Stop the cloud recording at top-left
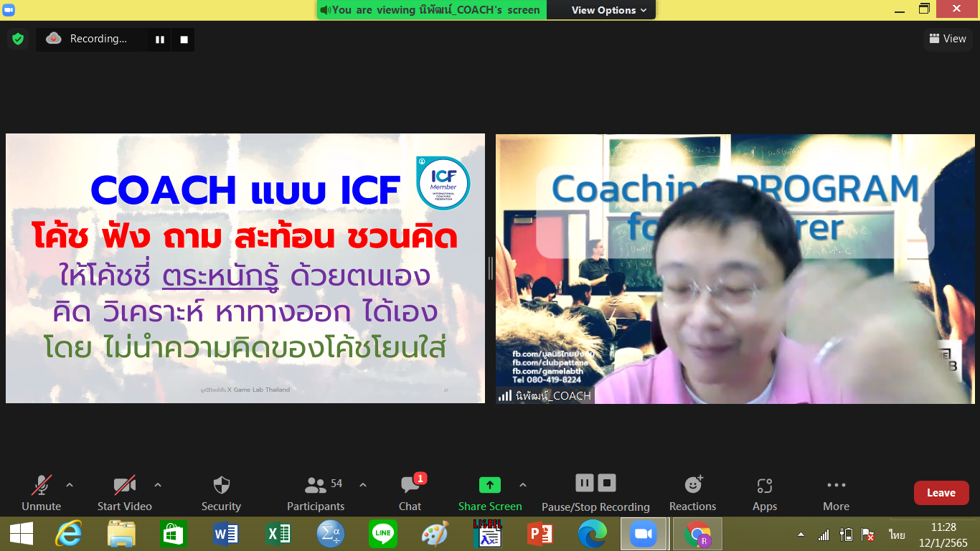 [x=184, y=39]
